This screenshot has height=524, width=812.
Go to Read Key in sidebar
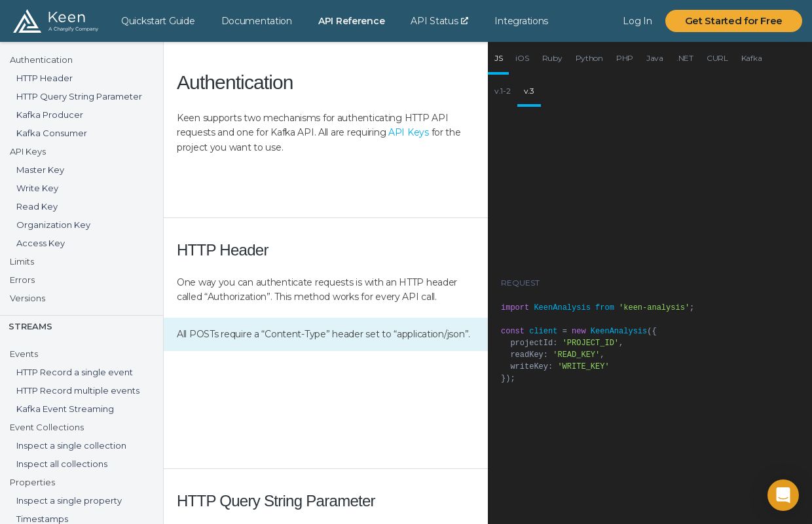pos(37,206)
